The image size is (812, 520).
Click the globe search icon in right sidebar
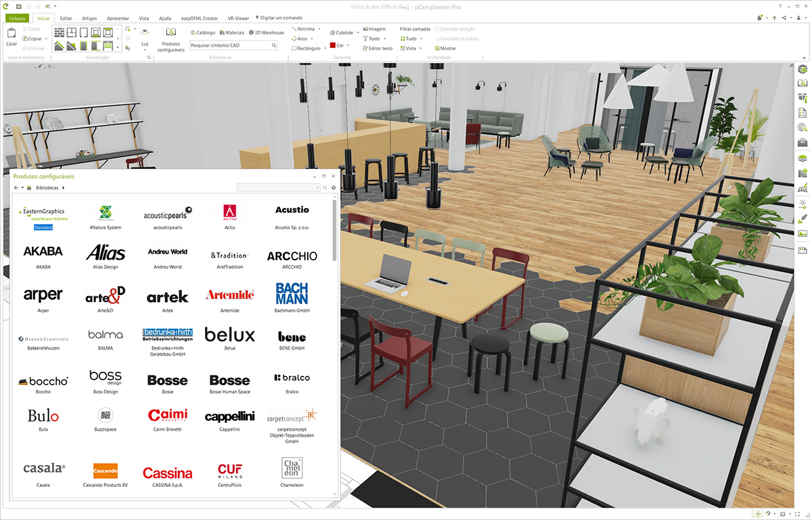(803, 128)
